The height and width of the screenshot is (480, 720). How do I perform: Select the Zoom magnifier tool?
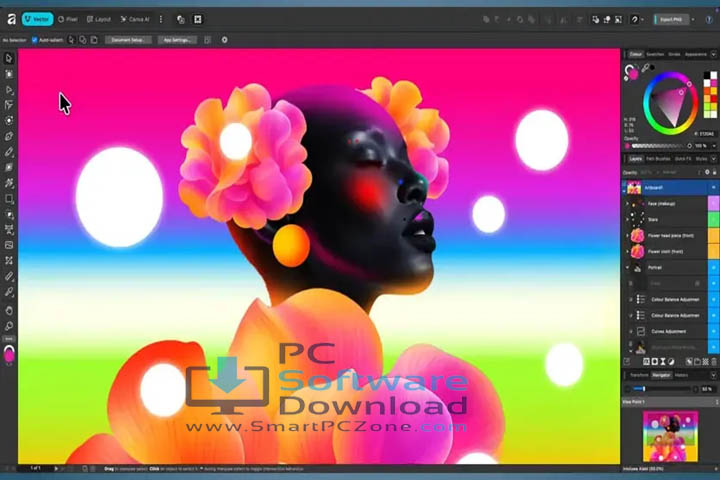tap(9, 326)
